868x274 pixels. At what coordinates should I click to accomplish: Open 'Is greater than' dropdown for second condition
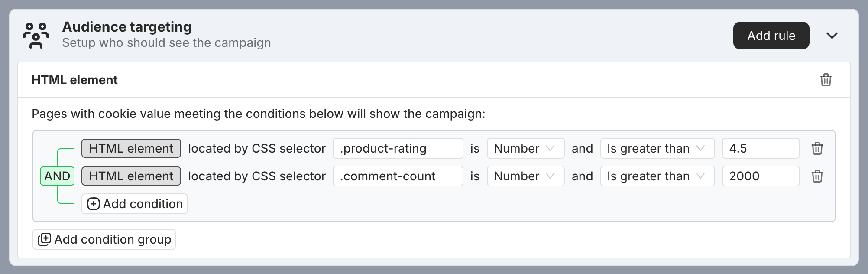(x=657, y=176)
